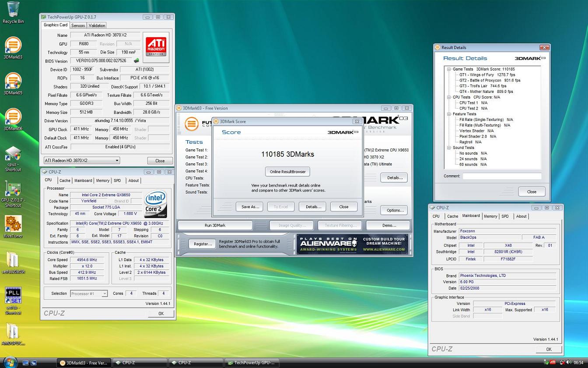The height and width of the screenshot is (368, 588).
Task: Select the setfsb20b19c folder icon
Action: coord(13,262)
